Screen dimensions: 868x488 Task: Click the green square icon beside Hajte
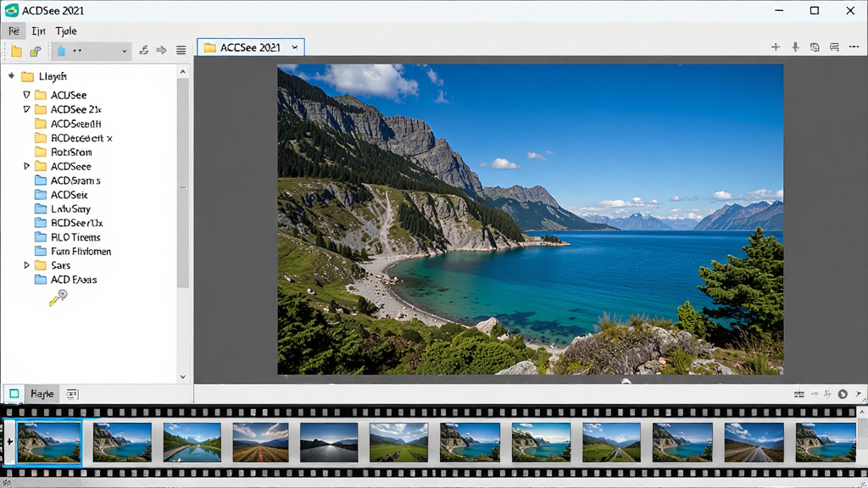14,393
